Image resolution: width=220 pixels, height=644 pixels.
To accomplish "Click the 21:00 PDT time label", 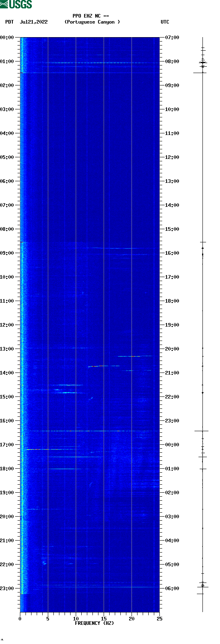I will pos(7,541).
